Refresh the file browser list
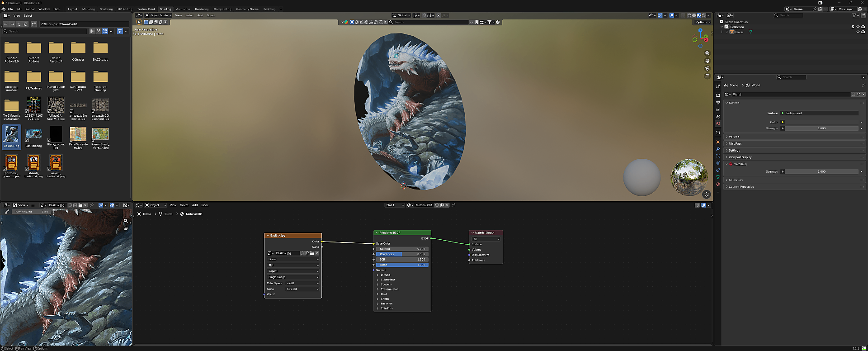This screenshot has height=351, width=868. tap(25, 24)
